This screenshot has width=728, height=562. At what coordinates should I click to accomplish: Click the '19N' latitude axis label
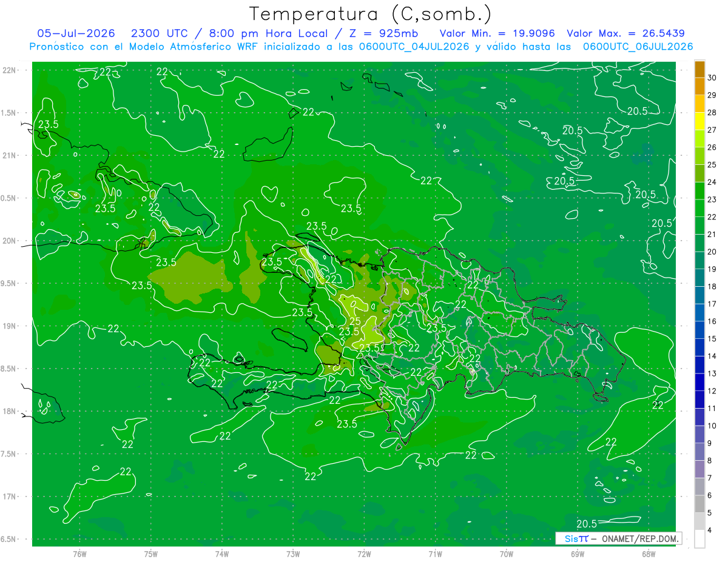[x=9, y=326]
